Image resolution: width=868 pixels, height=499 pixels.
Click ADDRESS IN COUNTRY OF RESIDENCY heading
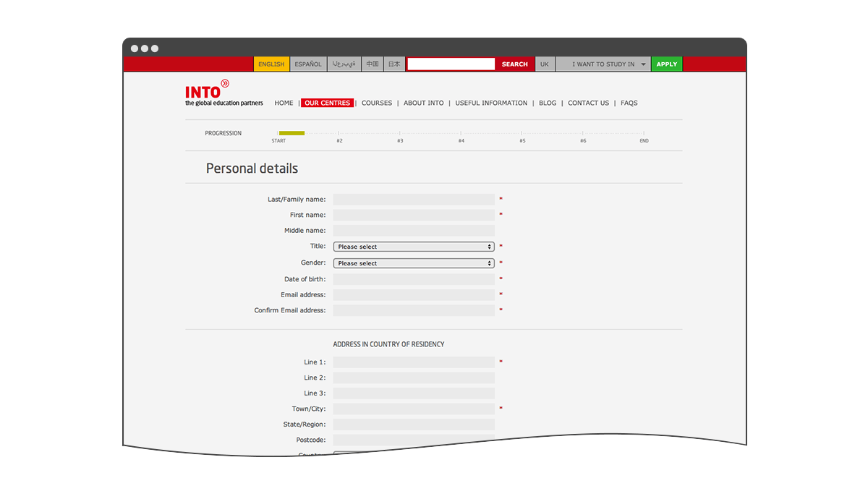(x=388, y=344)
